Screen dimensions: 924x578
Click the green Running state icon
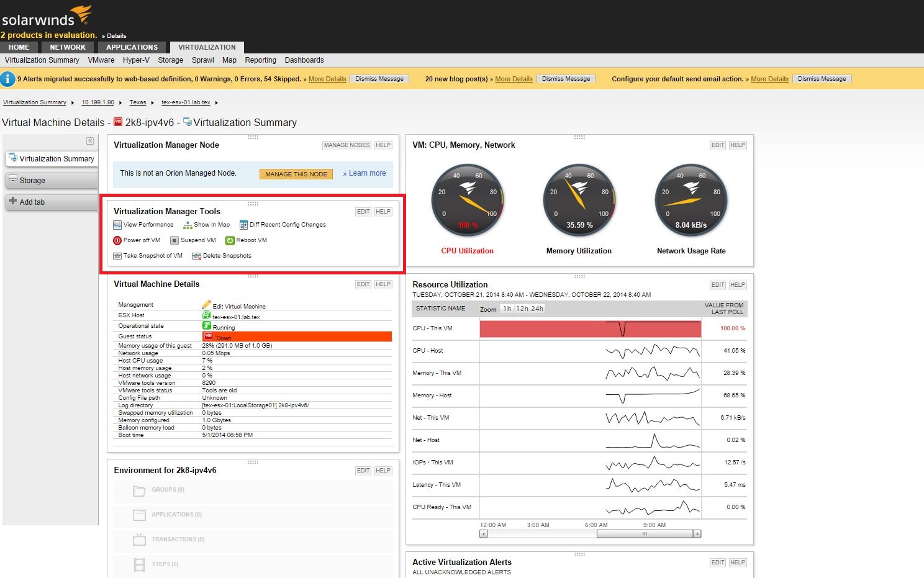207,326
